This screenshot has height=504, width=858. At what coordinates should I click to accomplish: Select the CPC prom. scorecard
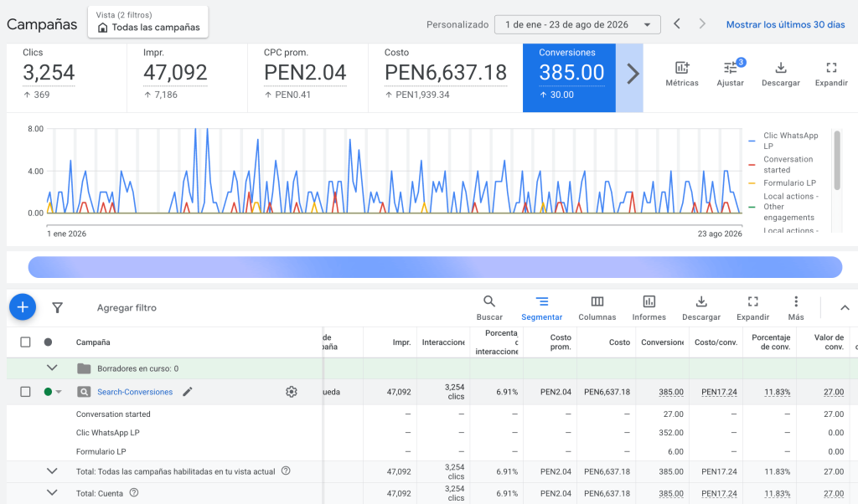click(308, 78)
